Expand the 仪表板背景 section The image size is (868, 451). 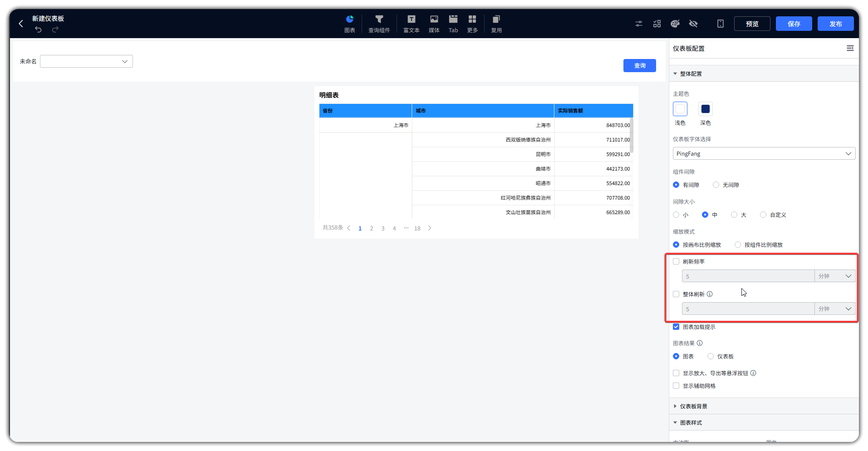click(693, 406)
